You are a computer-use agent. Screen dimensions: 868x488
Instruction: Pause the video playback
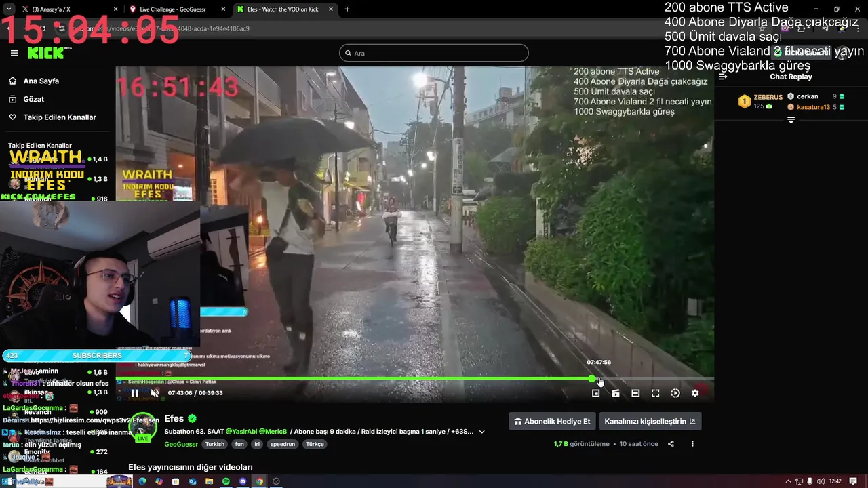[x=134, y=393]
